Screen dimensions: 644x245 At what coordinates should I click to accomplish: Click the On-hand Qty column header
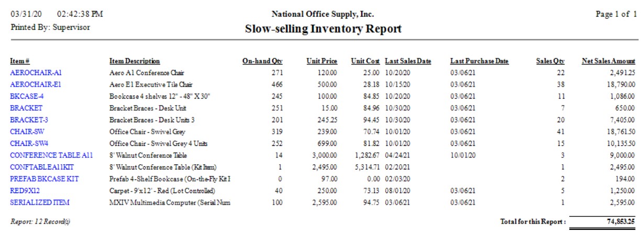262,61
